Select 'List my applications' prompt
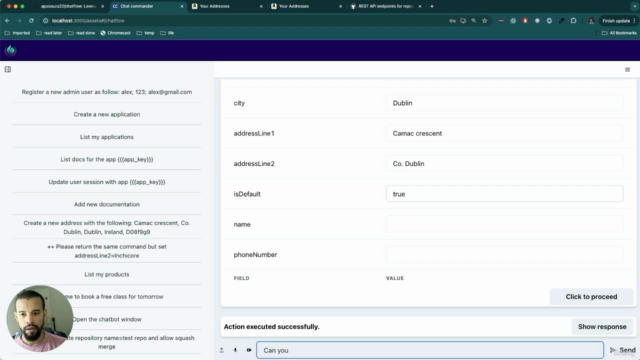The height and width of the screenshot is (360, 640). [x=107, y=137]
